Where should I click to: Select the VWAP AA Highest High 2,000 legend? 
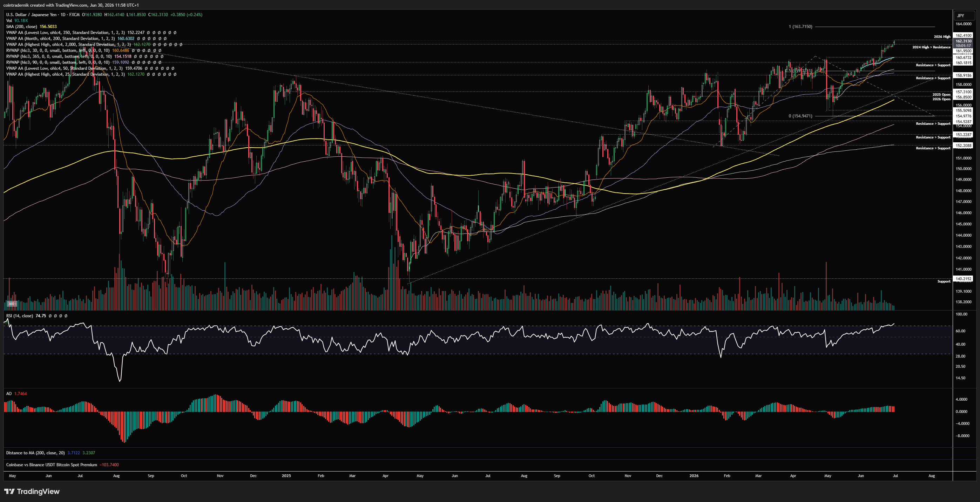pyautogui.click(x=94, y=45)
